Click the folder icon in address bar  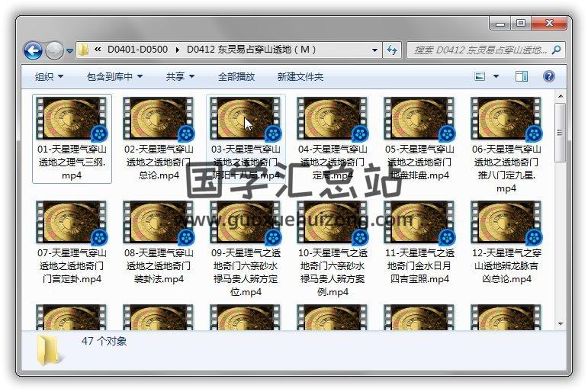[x=84, y=50]
